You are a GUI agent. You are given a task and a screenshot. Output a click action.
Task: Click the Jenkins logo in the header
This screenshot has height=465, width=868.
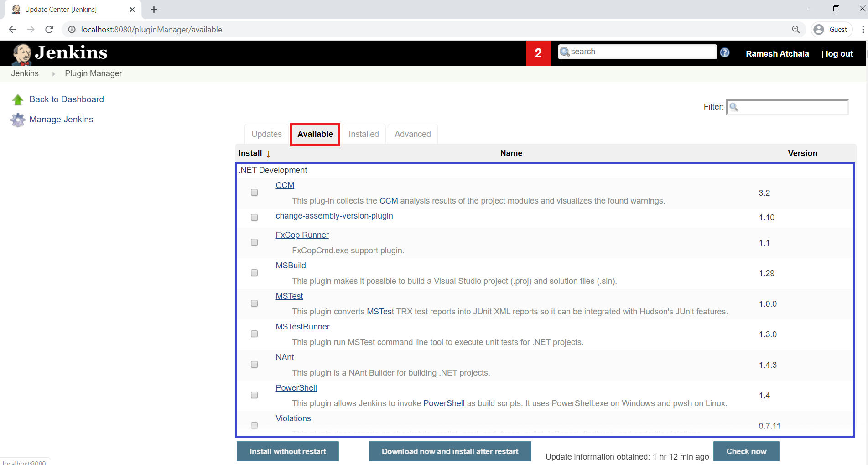point(60,53)
